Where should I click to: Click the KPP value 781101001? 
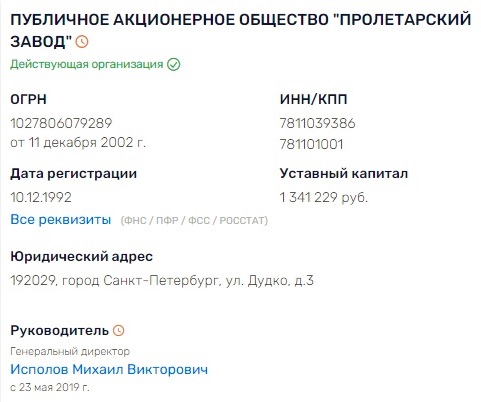point(311,144)
